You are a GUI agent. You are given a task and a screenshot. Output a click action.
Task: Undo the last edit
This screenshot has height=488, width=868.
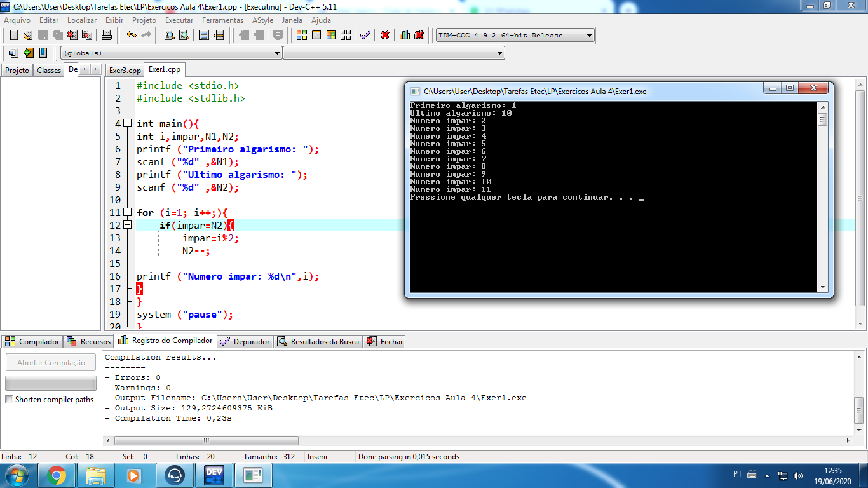click(x=132, y=35)
